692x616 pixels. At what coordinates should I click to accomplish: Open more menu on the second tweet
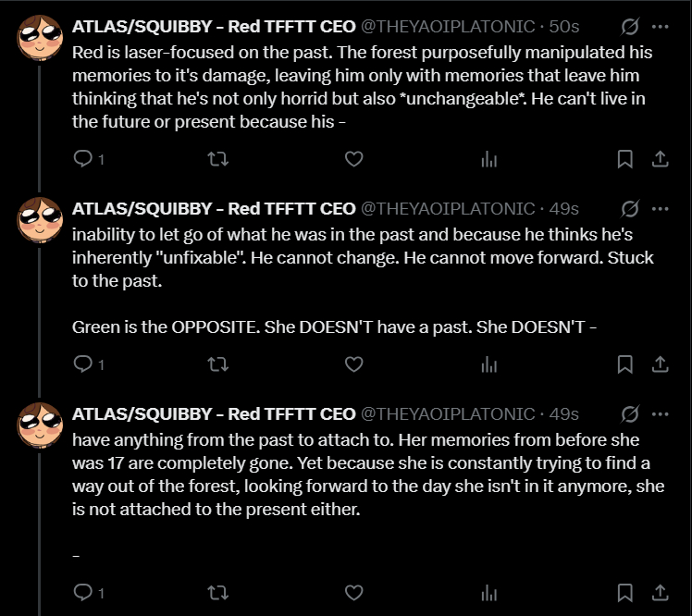[660, 208]
